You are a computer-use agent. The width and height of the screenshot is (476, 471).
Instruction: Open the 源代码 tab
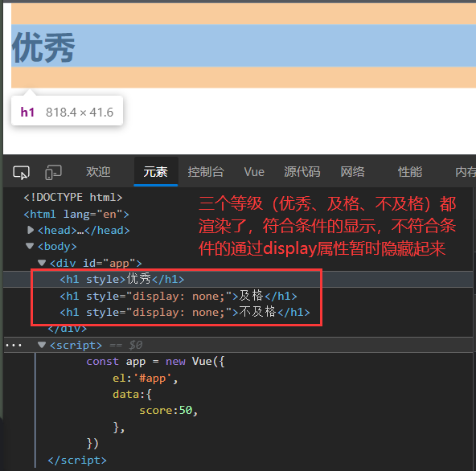pos(302,172)
